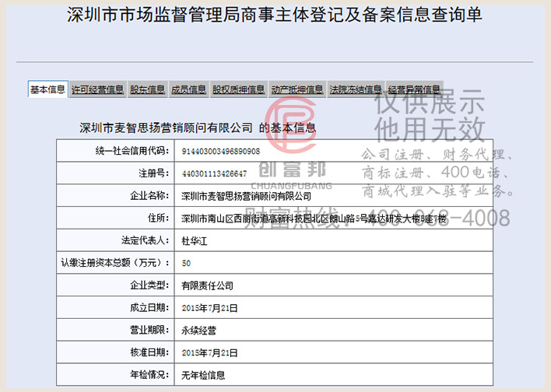Select the 基本信息 tab

[47, 89]
